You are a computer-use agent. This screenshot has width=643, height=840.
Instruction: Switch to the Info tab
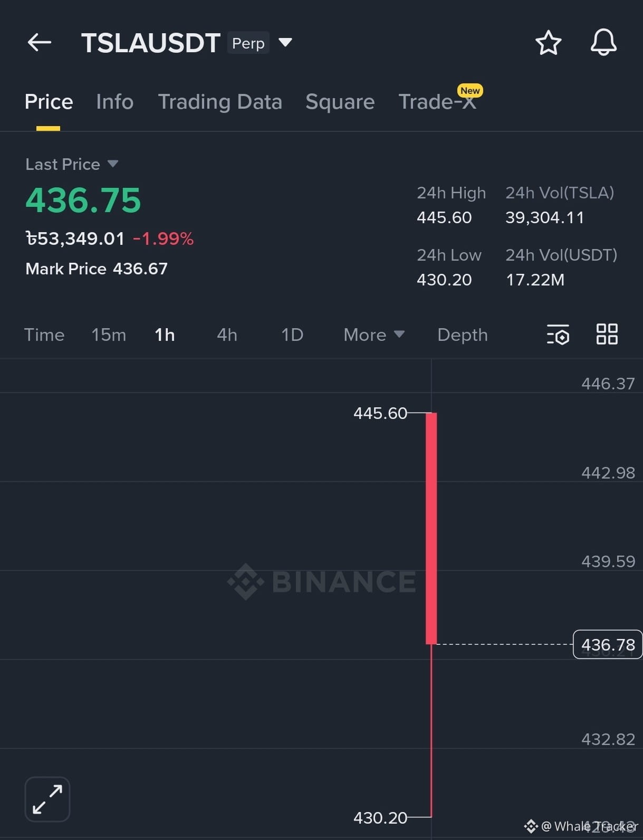pyautogui.click(x=115, y=102)
